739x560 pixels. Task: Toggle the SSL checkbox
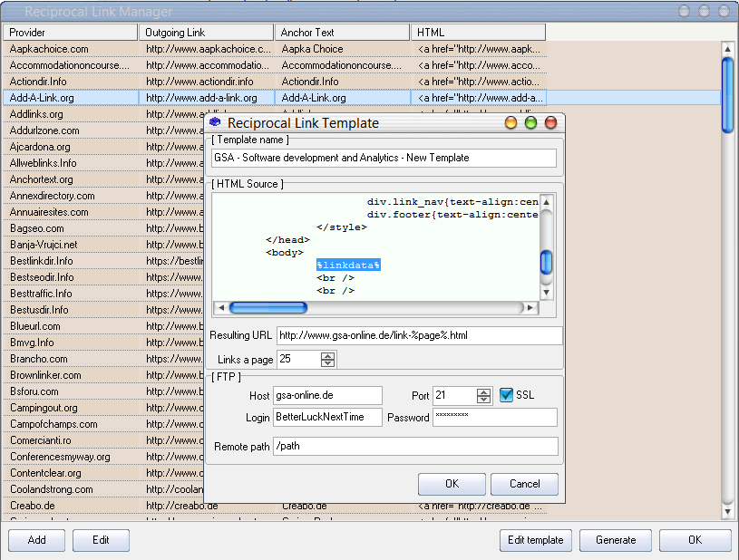(x=506, y=395)
